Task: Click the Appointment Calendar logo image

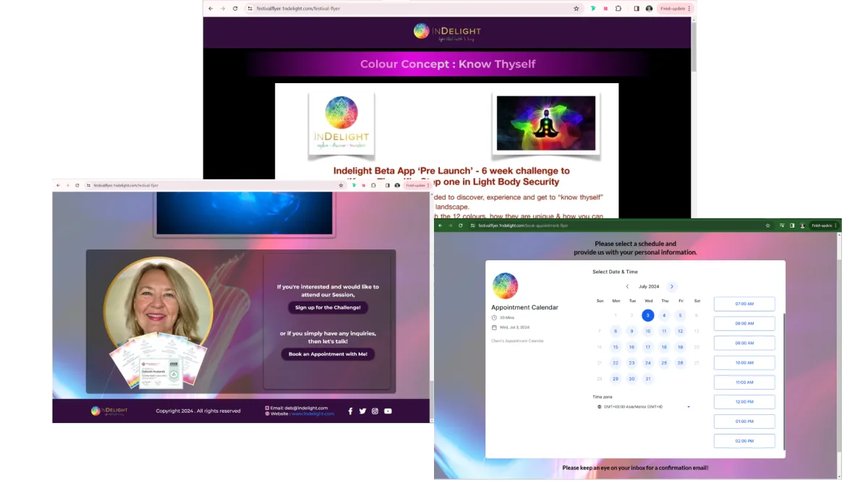Action: pyautogui.click(x=505, y=286)
